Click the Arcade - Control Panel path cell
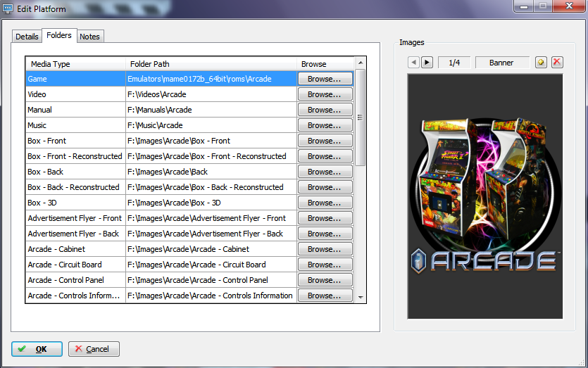Viewport: 588px width, 368px height. [x=211, y=280]
